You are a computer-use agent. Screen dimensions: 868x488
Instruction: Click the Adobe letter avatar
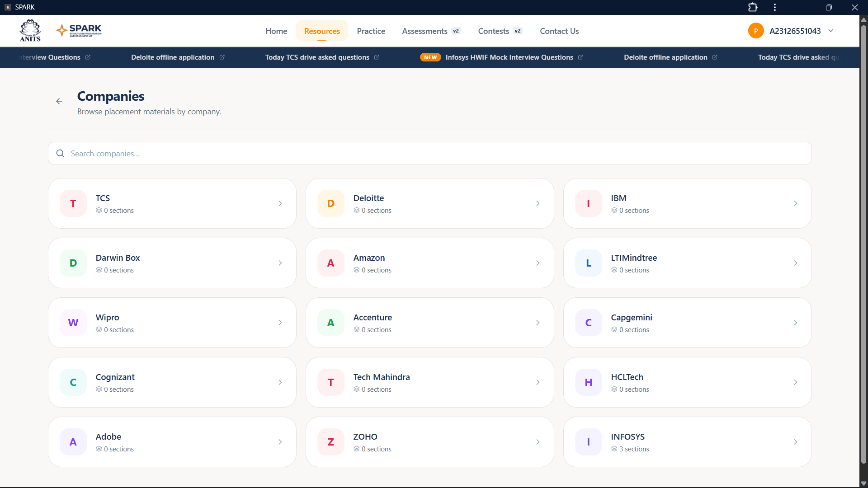pos(73,442)
